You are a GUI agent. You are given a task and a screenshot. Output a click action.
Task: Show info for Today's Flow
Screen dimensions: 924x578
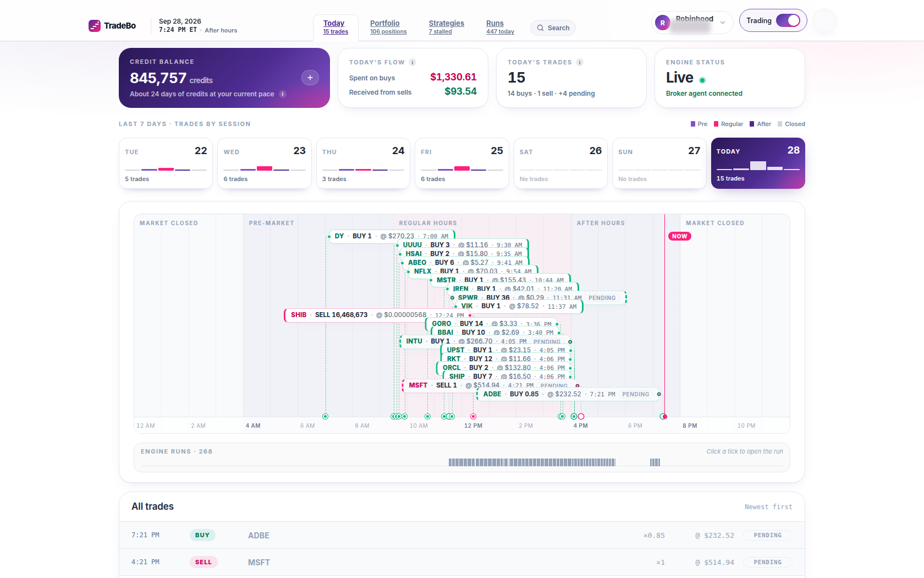pyautogui.click(x=413, y=62)
